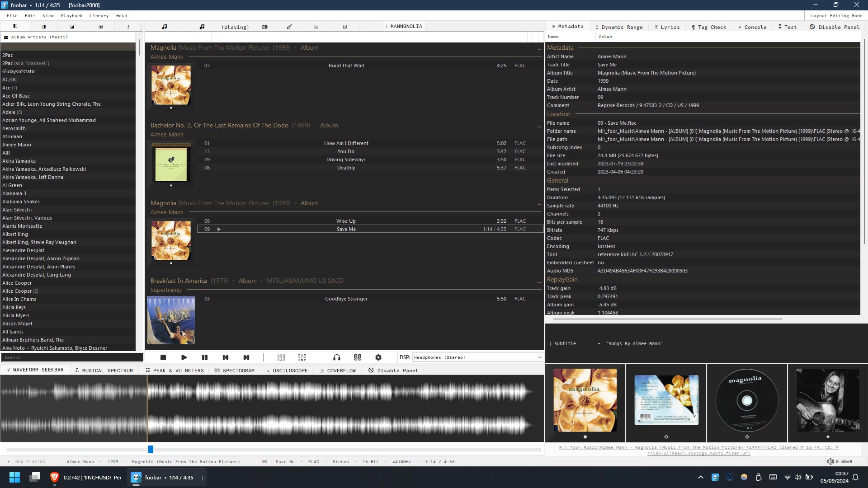Click the USB DSD DAC output icon
This screenshot has width=868, height=488.
[x=281, y=357]
